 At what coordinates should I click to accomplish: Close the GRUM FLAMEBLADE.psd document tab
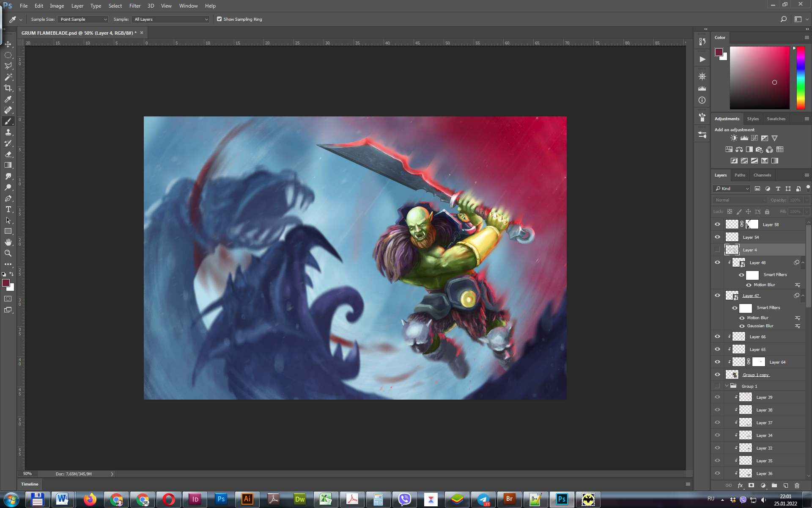(142, 33)
